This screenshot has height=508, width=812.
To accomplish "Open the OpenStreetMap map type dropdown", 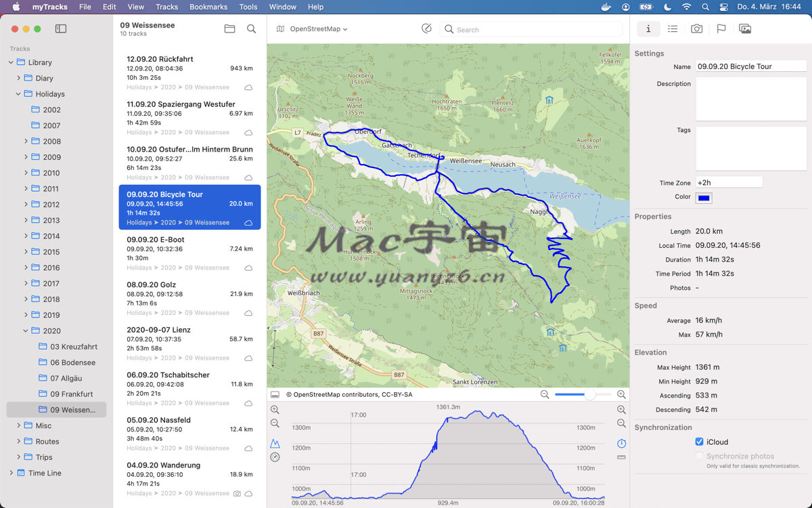I will point(312,29).
